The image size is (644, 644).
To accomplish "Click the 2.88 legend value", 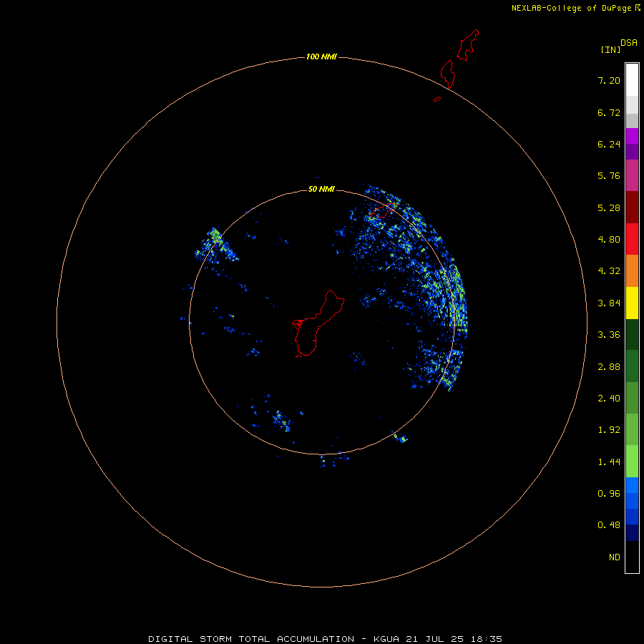I will 609,367.
